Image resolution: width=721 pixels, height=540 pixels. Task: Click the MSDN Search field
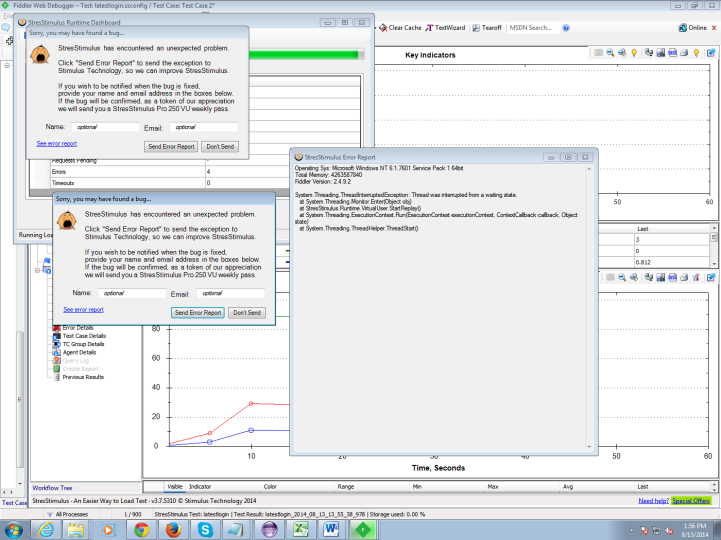tap(532, 28)
